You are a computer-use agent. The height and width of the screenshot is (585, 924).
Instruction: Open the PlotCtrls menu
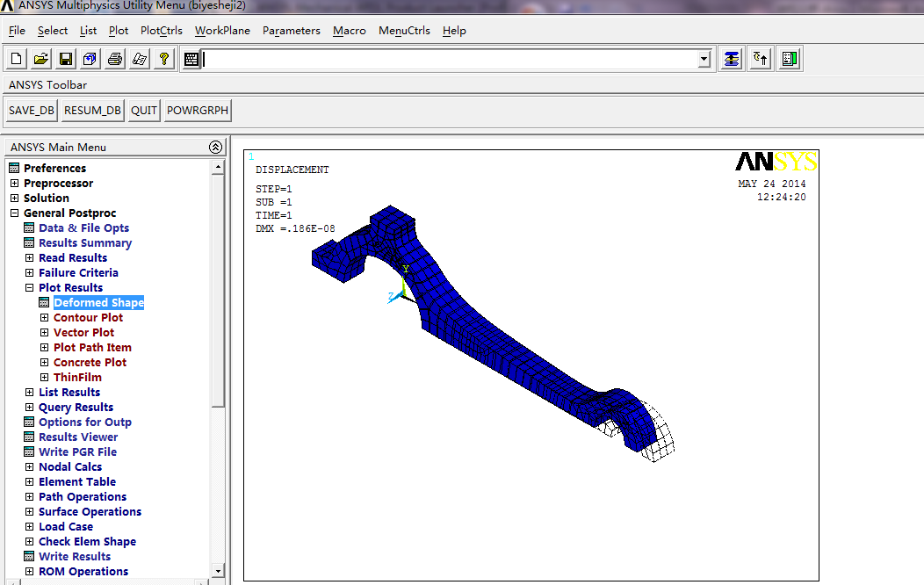[x=162, y=31]
